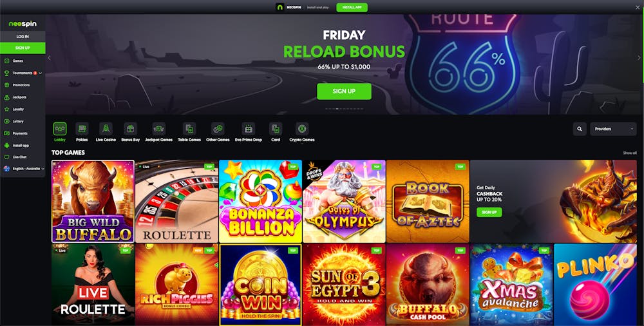Screen dimensions: 644x326
Task: Click the green Install App button
Action: [x=352, y=7]
